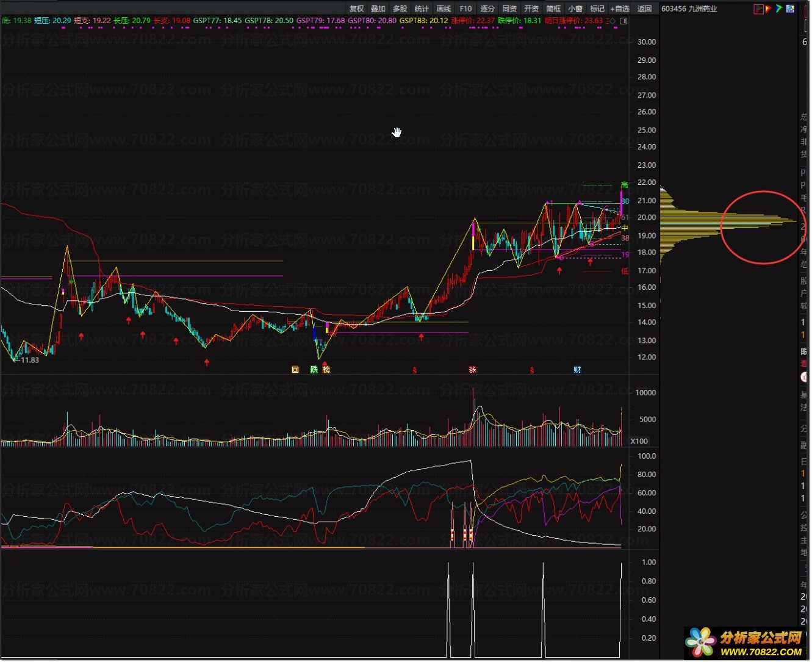Click the 100.0 oscillator axis label
This screenshot has width=812, height=662.
647,456
